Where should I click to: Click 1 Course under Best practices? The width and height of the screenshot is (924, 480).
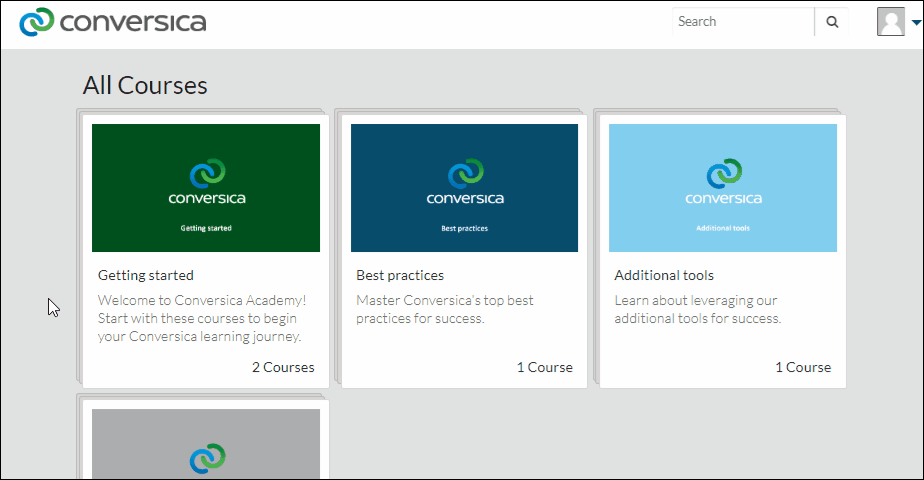click(x=544, y=367)
